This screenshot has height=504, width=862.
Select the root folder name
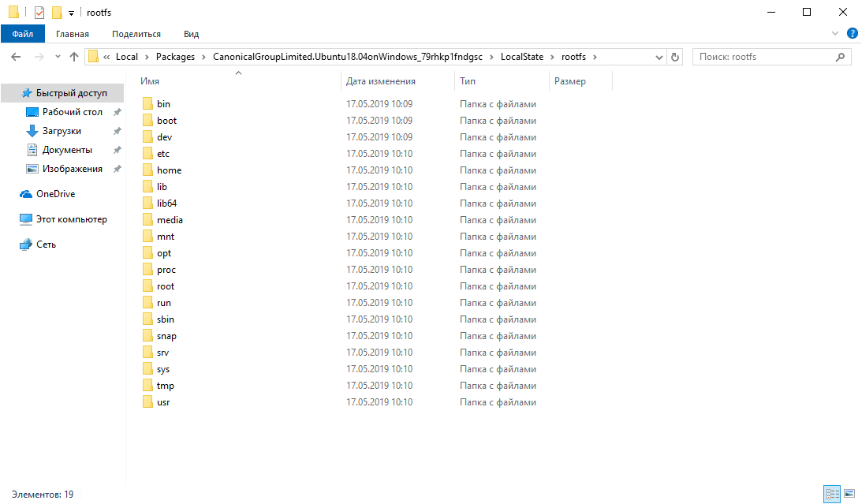tap(166, 286)
